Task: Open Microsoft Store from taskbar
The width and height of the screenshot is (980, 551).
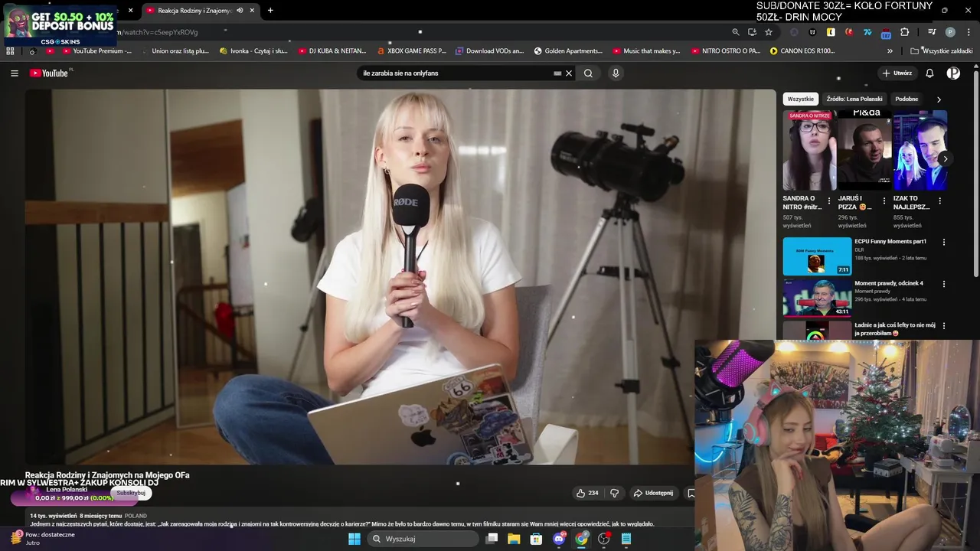Action: pos(536,539)
